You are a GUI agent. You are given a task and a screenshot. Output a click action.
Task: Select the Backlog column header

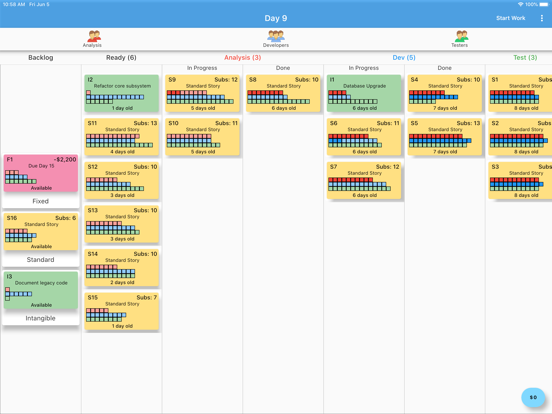coord(41,57)
